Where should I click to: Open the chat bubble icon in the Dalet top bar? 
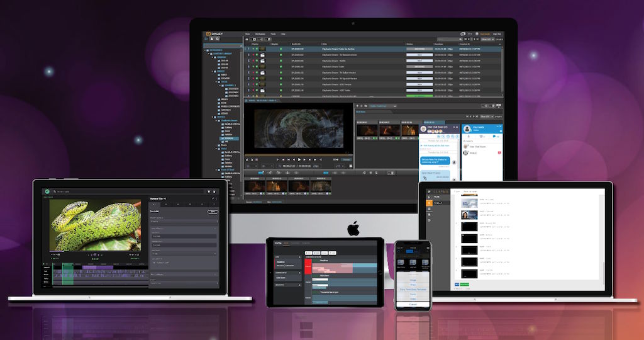tap(463, 34)
